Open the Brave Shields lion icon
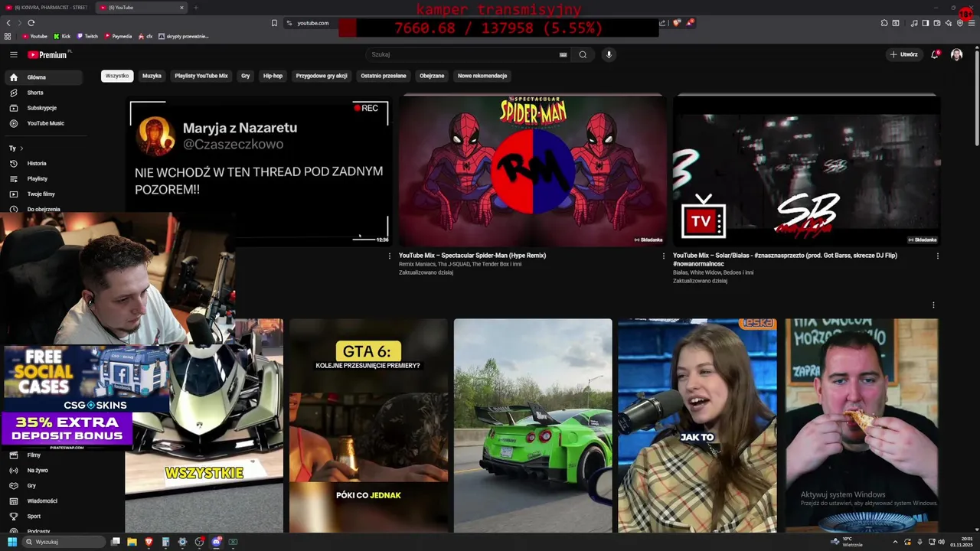 (x=677, y=23)
